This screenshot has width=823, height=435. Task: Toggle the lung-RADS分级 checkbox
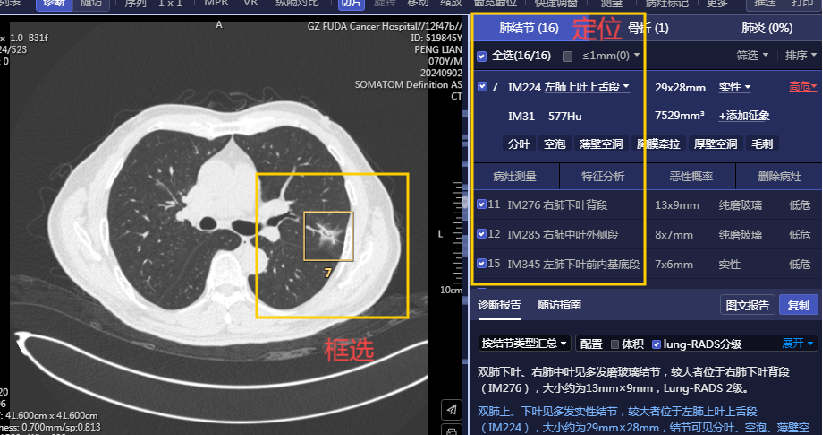656,343
